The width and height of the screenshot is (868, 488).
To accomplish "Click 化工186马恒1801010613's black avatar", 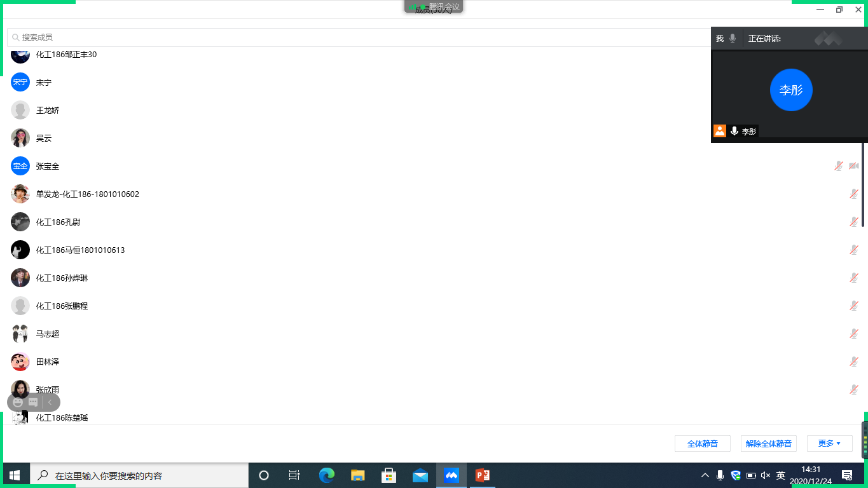I will tap(20, 250).
